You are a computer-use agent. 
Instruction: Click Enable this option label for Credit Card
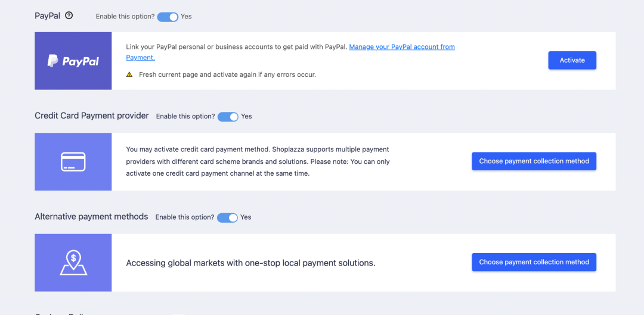[185, 117]
